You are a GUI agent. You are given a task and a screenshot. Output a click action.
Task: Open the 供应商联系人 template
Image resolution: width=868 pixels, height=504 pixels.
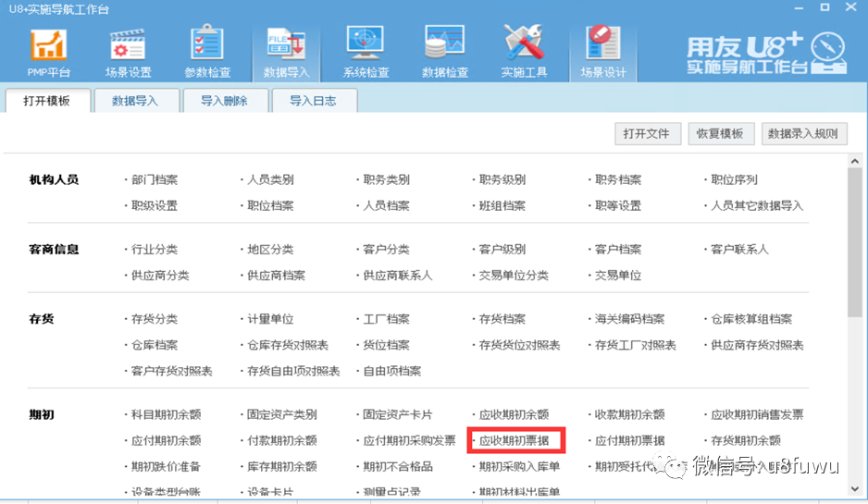[x=398, y=276]
